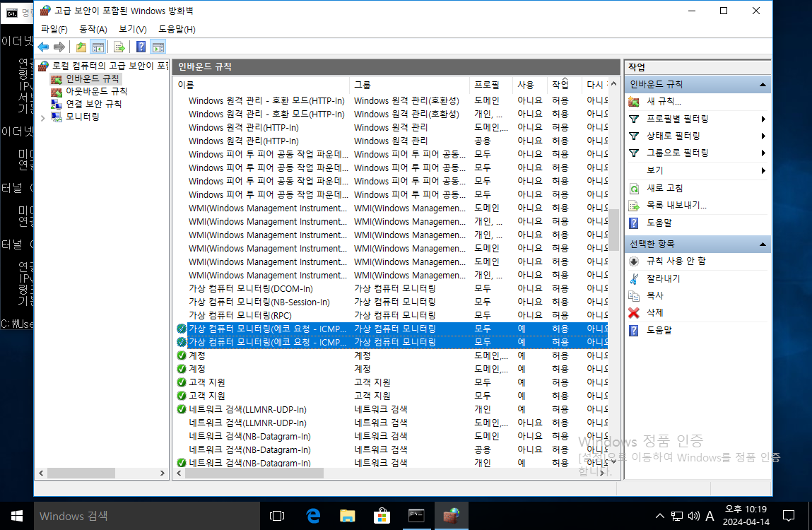Click the taskbar clock showing 오후 10:19
The height and width of the screenshot is (530, 812).
click(x=746, y=516)
